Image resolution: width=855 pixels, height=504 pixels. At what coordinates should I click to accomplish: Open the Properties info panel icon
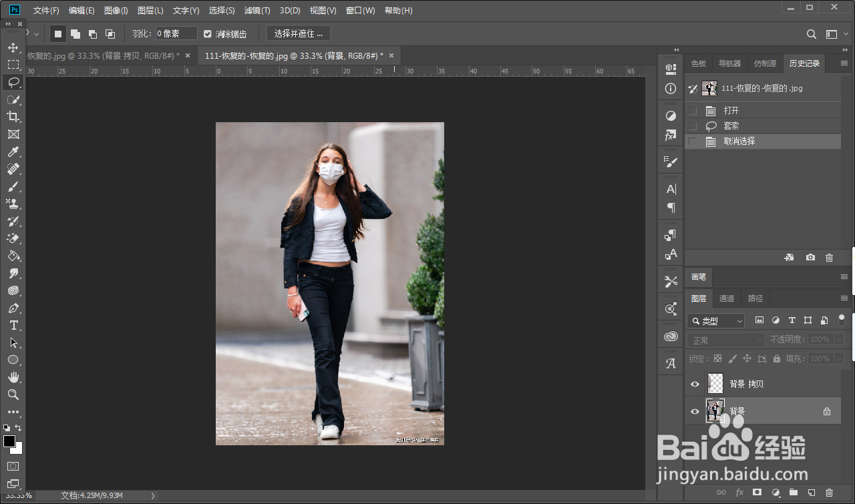tap(671, 88)
